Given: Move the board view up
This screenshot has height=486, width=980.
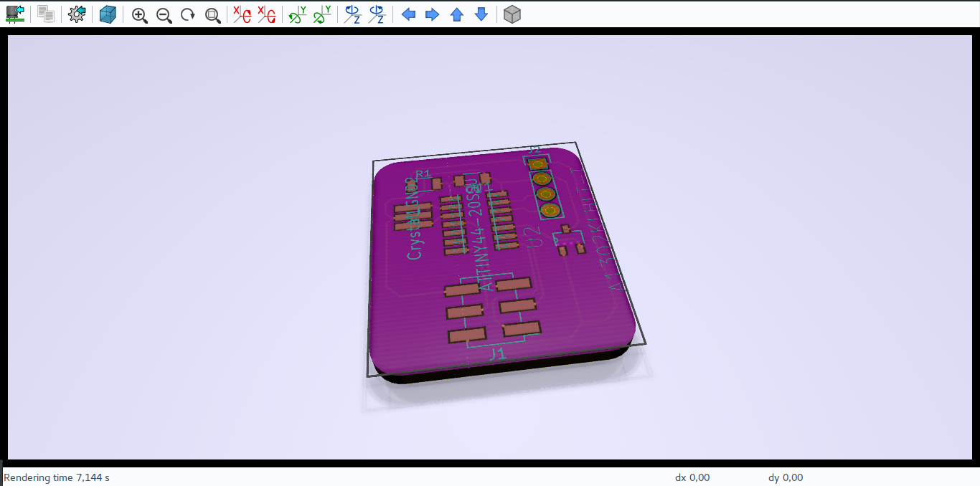Looking at the screenshot, I should (456, 13).
